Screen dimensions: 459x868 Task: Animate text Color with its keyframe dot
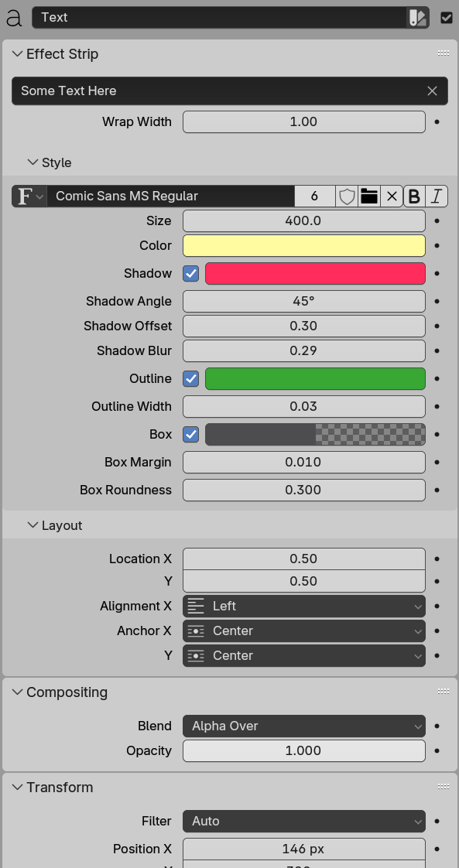pos(437,246)
